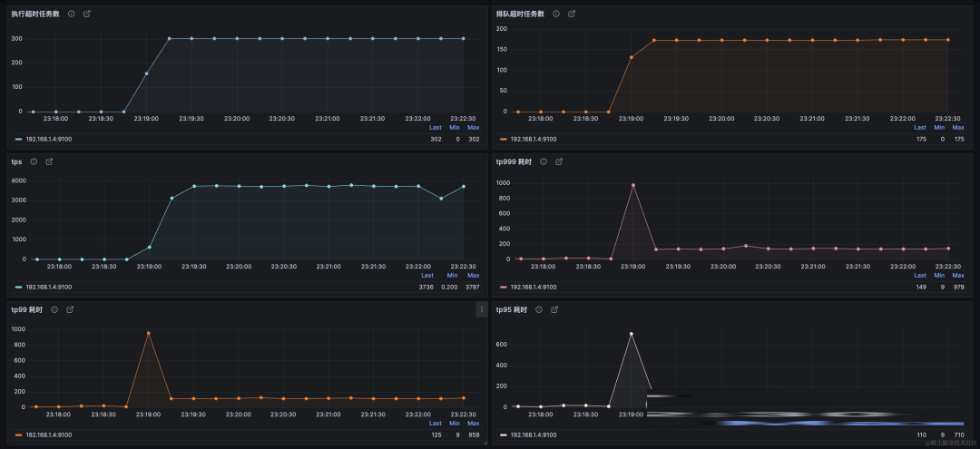Click info icon on tp999 耗时 panel
980x449 pixels.
544,161
